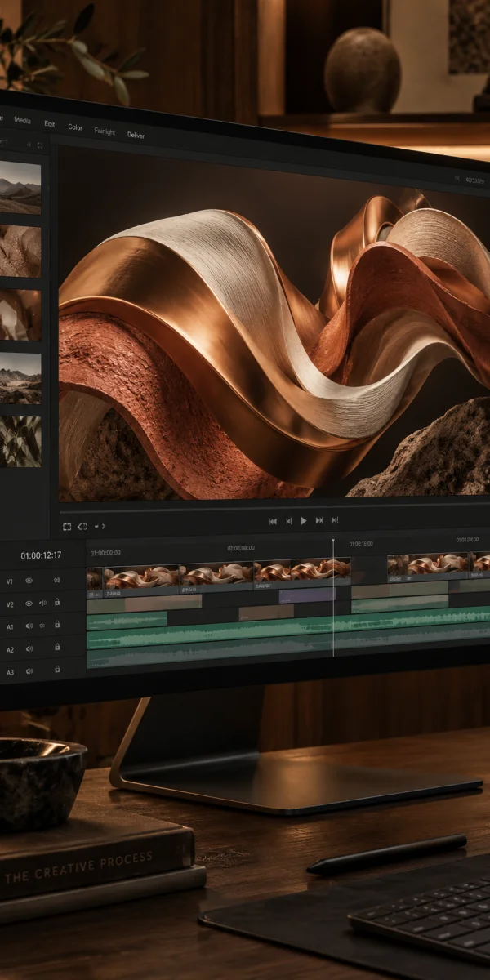Click the timeline timecode 01:00:12:17
Screen dimensions: 490x980
tap(41, 555)
